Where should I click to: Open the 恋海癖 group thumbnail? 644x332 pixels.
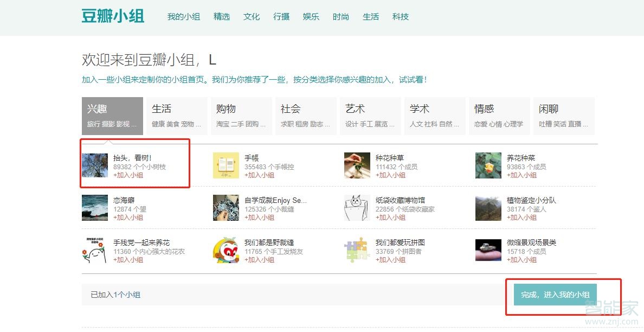(95, 208)
